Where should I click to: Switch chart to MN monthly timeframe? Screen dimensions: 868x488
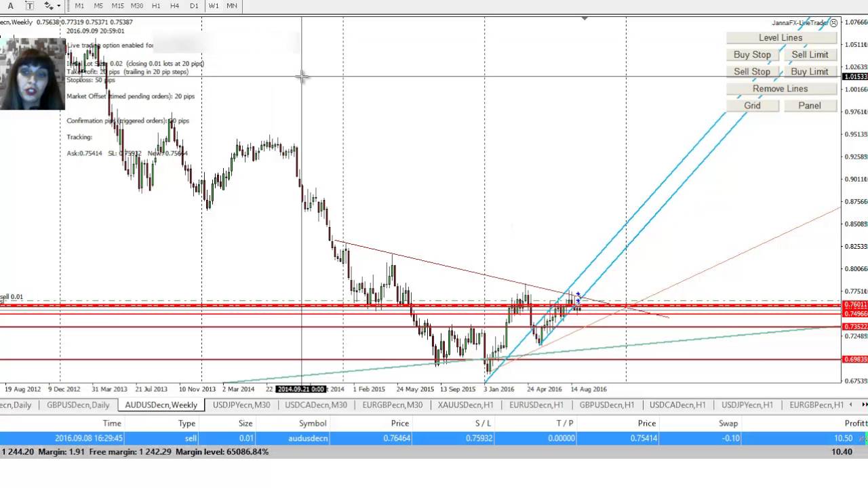click(232, 5)
